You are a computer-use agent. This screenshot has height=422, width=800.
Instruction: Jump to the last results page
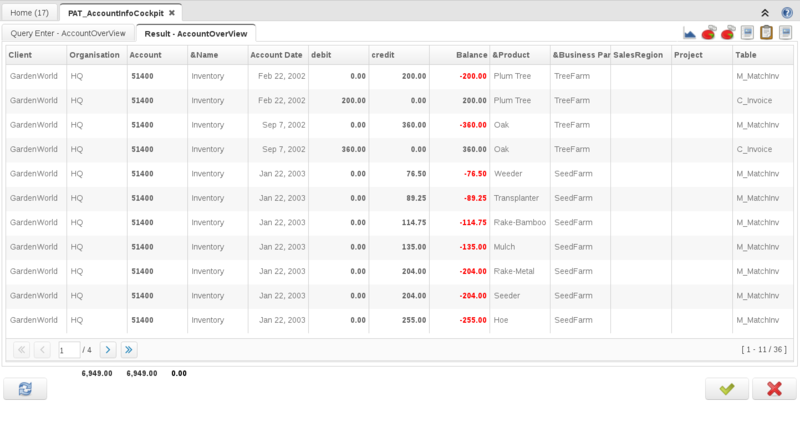[128, 349]
